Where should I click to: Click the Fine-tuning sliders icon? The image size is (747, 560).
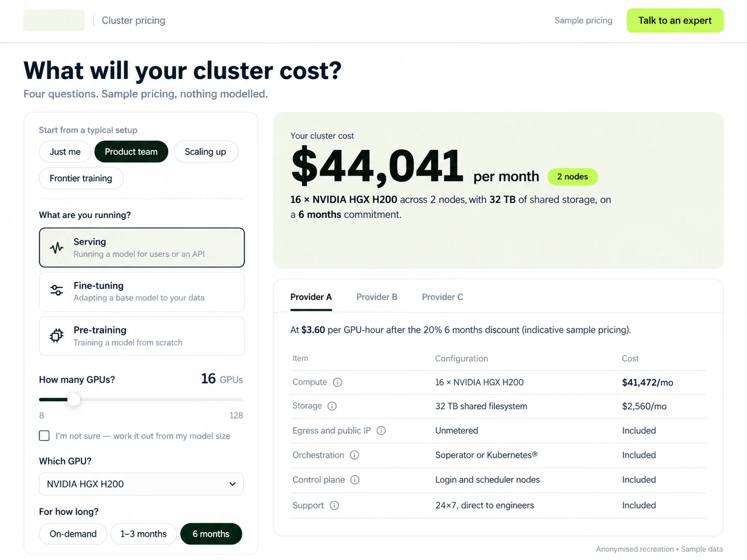pyautogui.click(x=57, y=290)
